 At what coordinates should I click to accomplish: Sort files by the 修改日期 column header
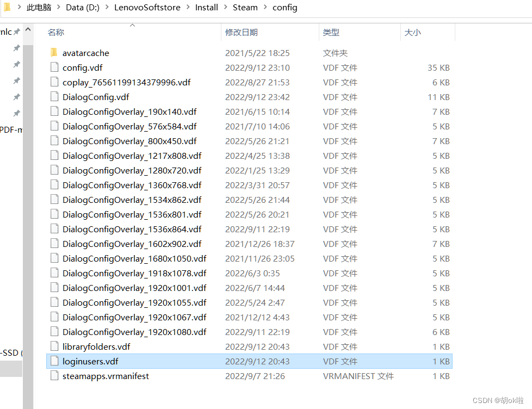[x=242, y=32]
